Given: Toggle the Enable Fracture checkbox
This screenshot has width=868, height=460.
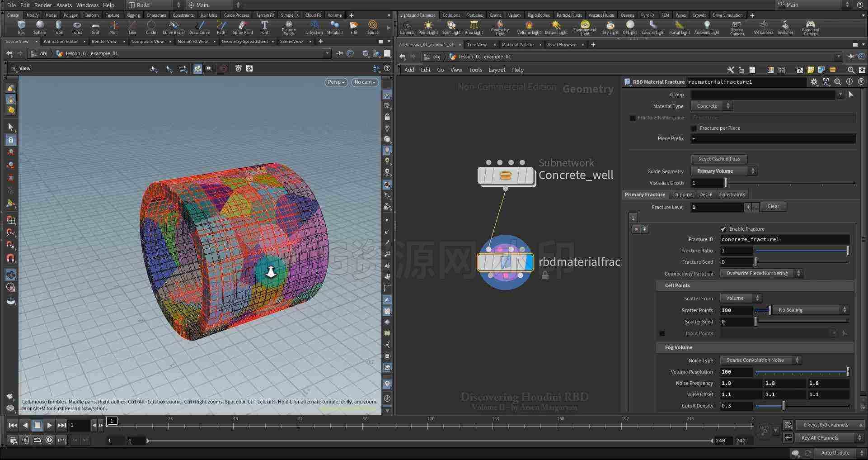Looking at the screenshot, I should pos(723,229).
